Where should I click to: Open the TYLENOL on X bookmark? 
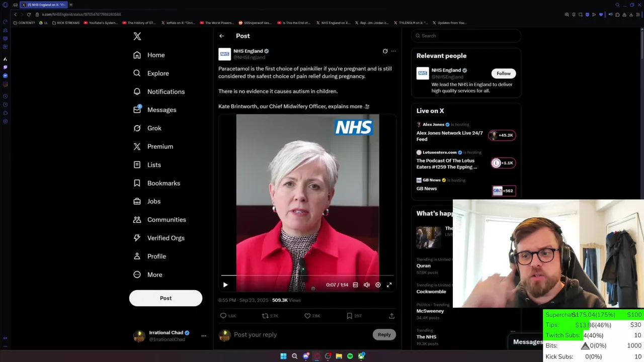coord(411,23)
